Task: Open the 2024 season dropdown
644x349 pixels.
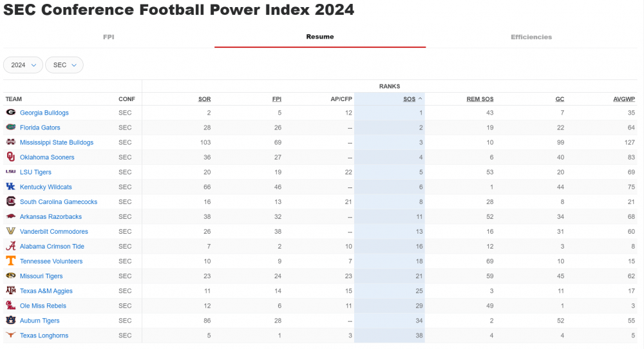Action: 23,65
